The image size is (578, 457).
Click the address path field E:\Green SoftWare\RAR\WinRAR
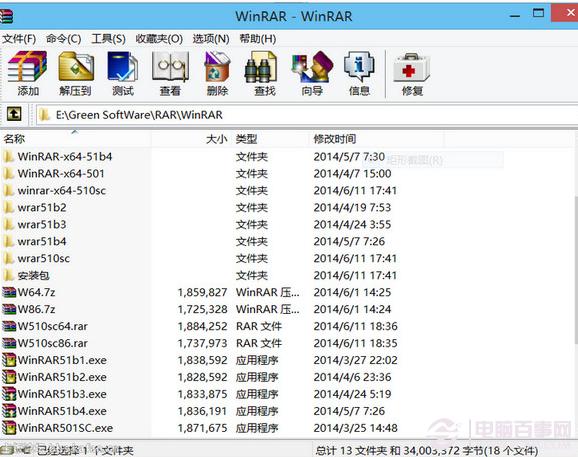pyautogui.click(x=307, y=115)
